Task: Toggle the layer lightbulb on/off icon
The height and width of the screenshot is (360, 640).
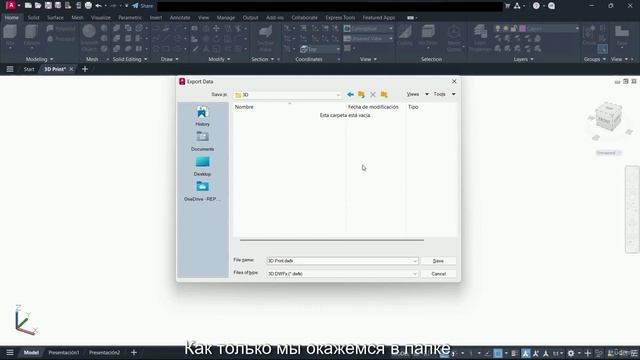Action: [498, 29]
